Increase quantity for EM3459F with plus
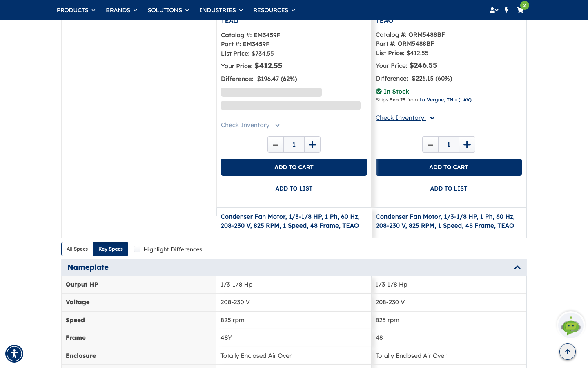Screen dimensions: 588x368 click(x=312, y=144)
